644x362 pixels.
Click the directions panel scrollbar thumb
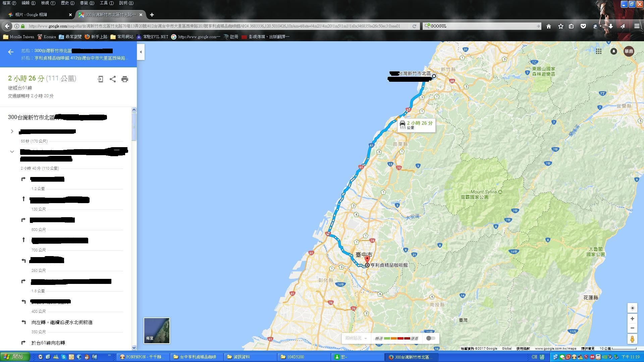point(134,127)
